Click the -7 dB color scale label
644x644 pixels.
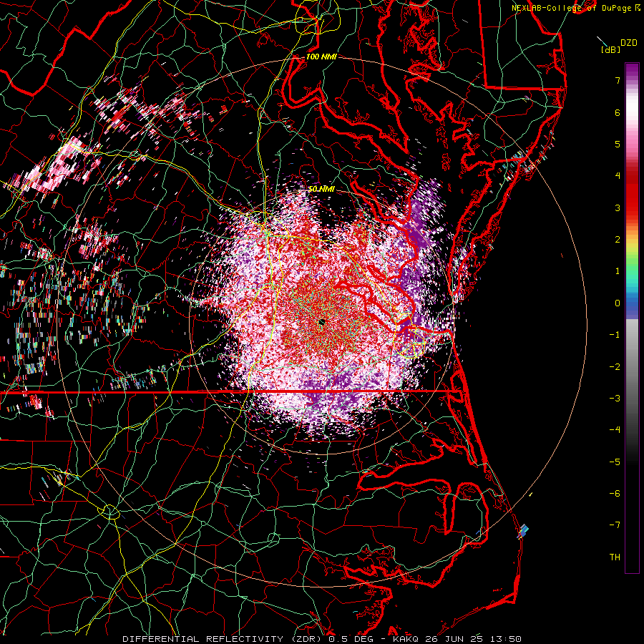615,525
